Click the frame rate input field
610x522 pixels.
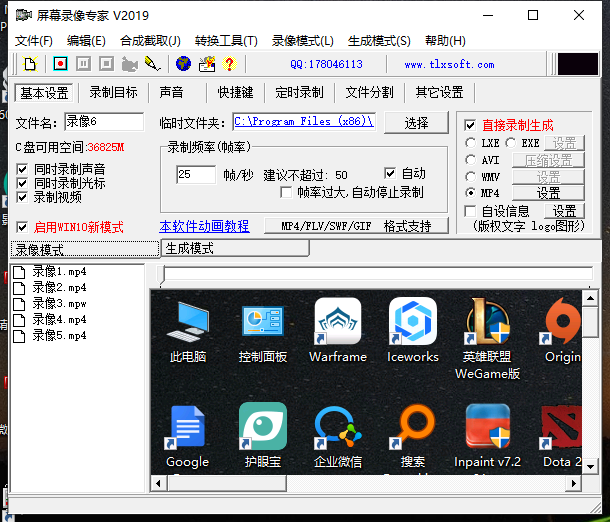coord(196,174)
